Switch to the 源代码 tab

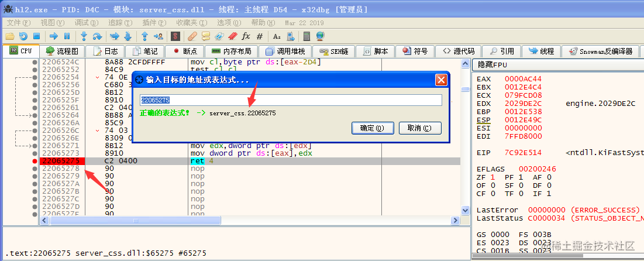pos(458,51)
